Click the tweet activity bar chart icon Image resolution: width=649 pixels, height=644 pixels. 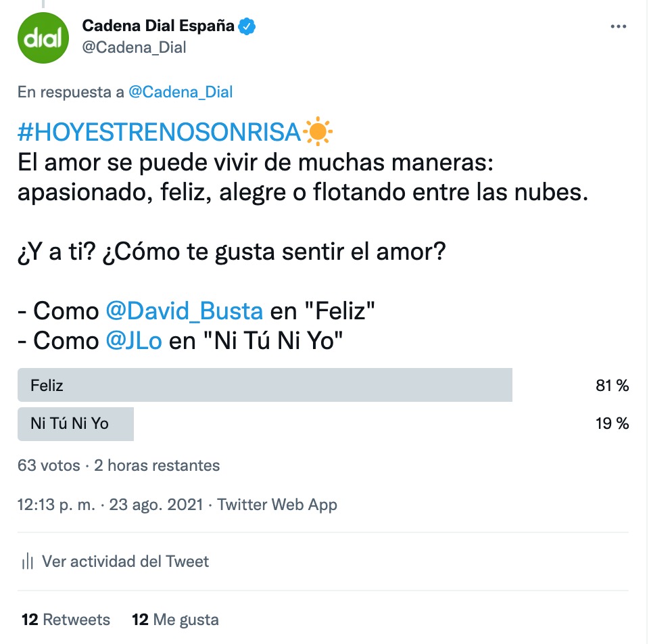click(x=28, y=561)
